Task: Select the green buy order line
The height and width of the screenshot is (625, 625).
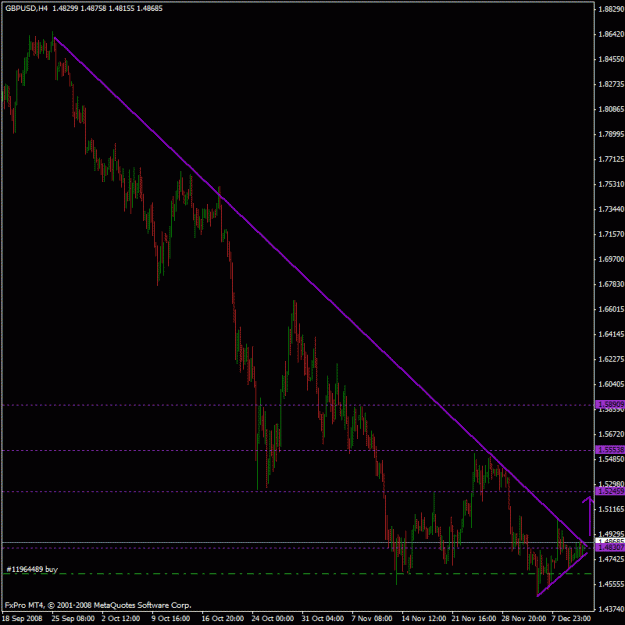Action: (298, 574)
